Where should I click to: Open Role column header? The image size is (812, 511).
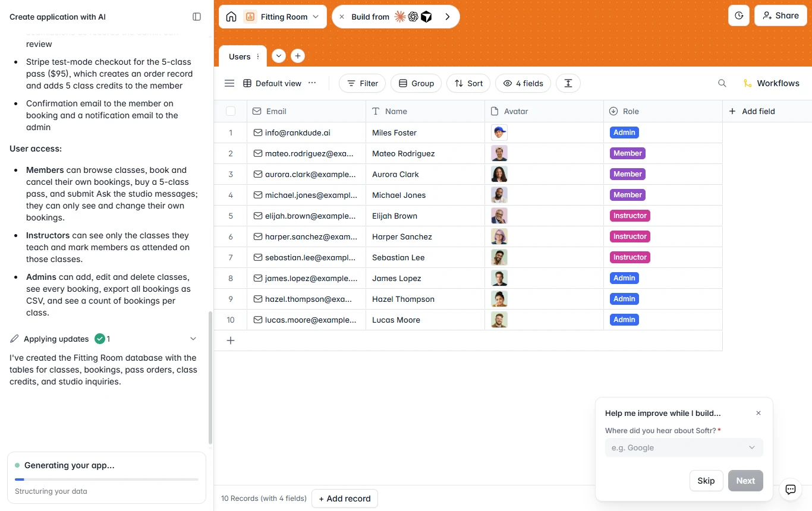pos(663,111)
